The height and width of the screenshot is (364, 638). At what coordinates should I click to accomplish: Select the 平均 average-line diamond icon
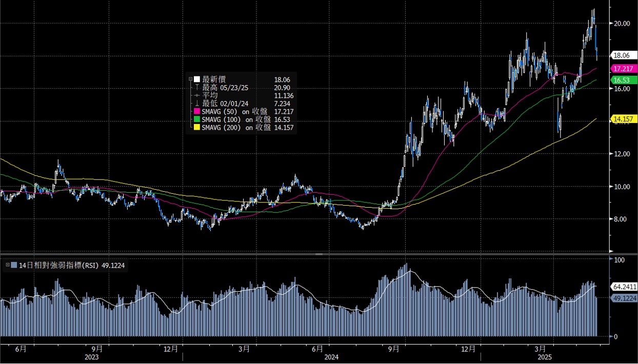[196, 96]
